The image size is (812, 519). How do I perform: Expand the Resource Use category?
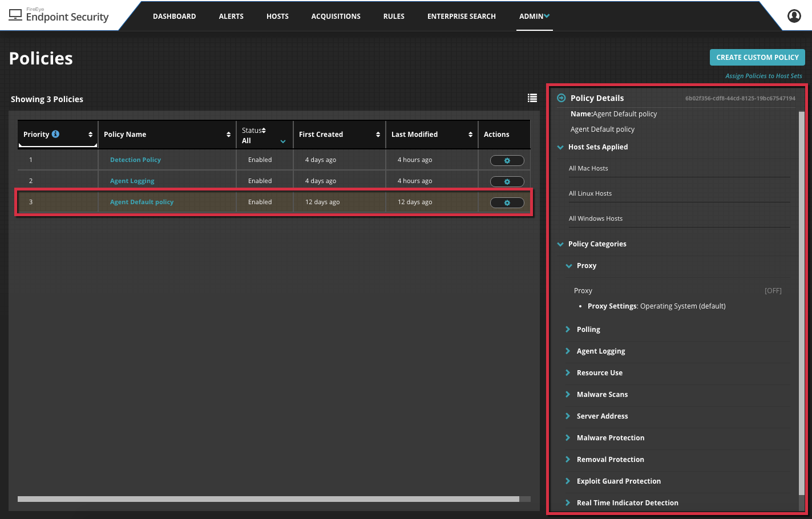point(568,372)
